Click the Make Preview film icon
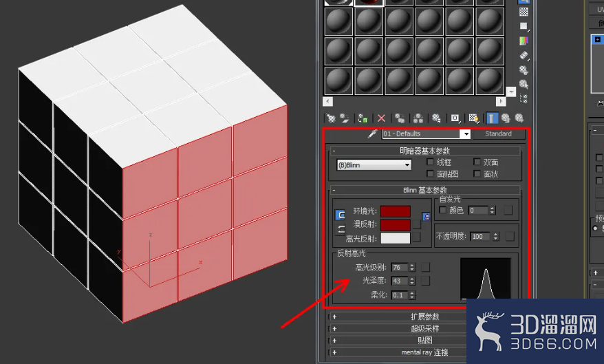The width and height of the screenshot is (604, 364). pos(524,56)
